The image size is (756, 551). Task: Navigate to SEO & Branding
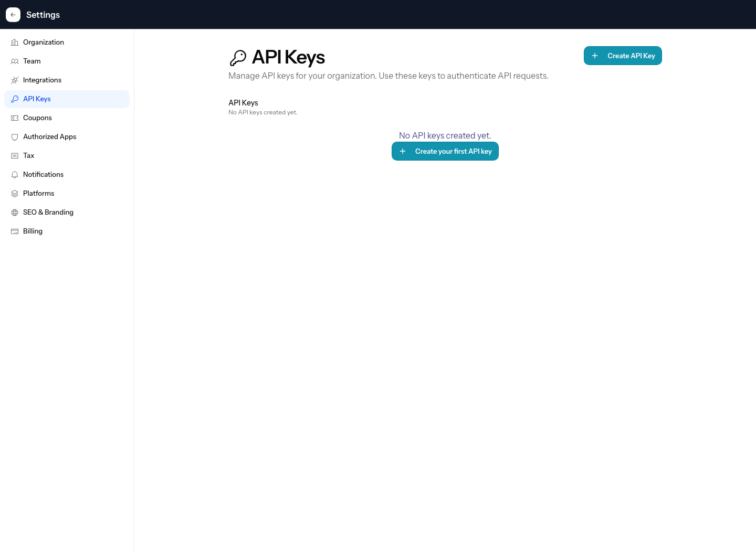click(67, 213)
